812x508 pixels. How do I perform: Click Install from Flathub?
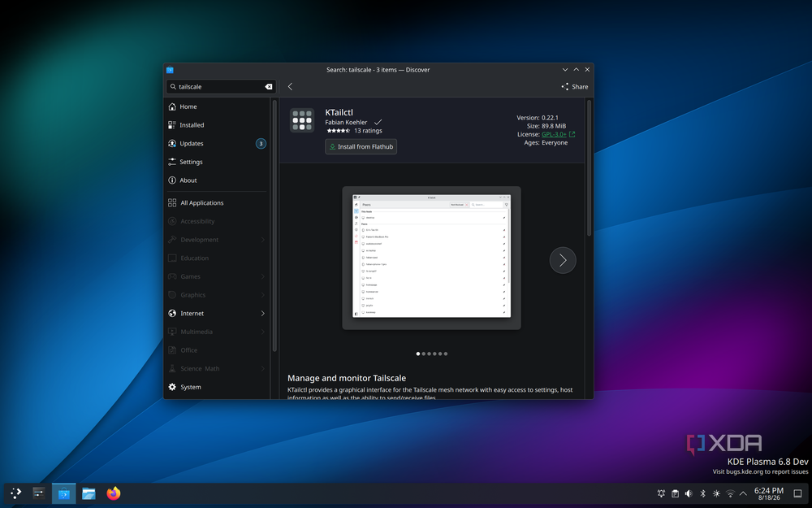click(361, 146)
